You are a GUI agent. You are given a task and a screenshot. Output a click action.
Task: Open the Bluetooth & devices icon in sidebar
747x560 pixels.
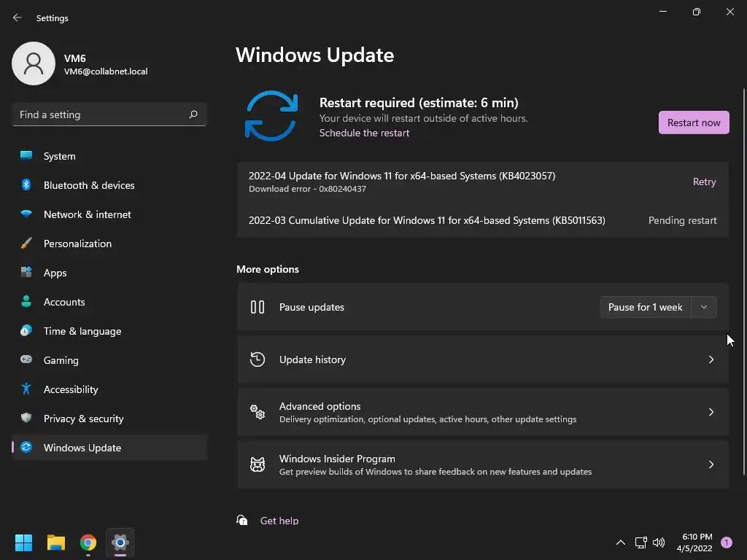pyautogui.click(x=26, y=185)
